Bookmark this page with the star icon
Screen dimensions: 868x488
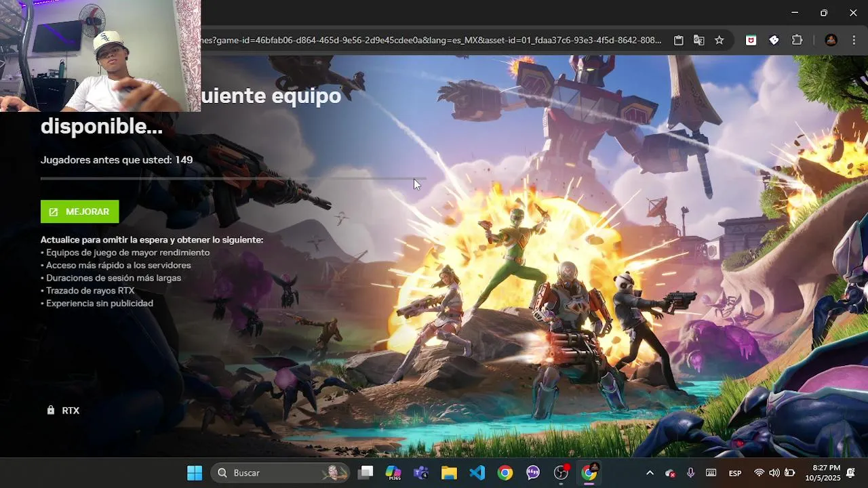coord(719,40)
